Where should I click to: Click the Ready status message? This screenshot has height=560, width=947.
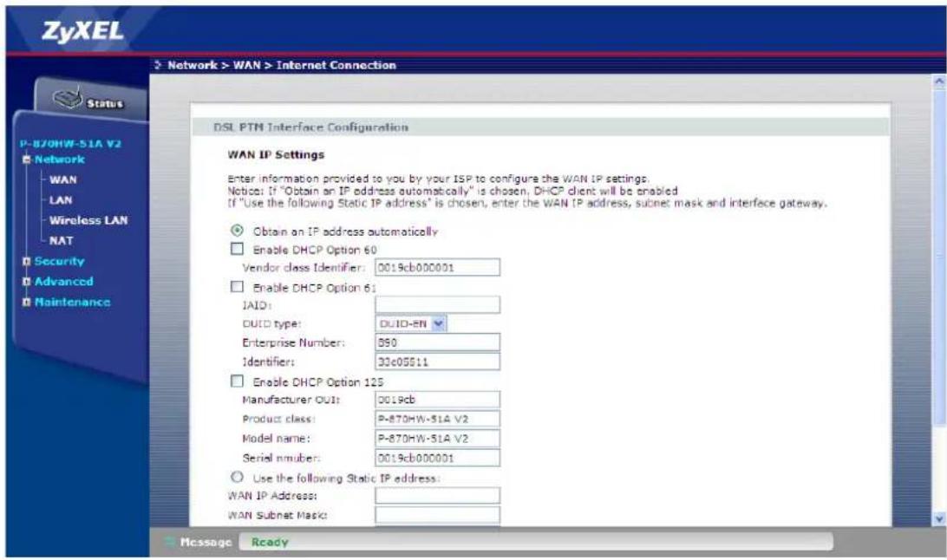tap(270, 542)
